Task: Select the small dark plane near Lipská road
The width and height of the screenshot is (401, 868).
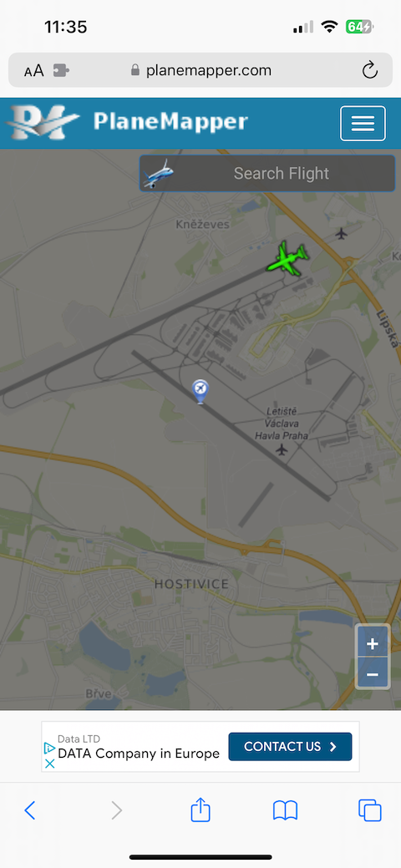Action: coord(342,234)
